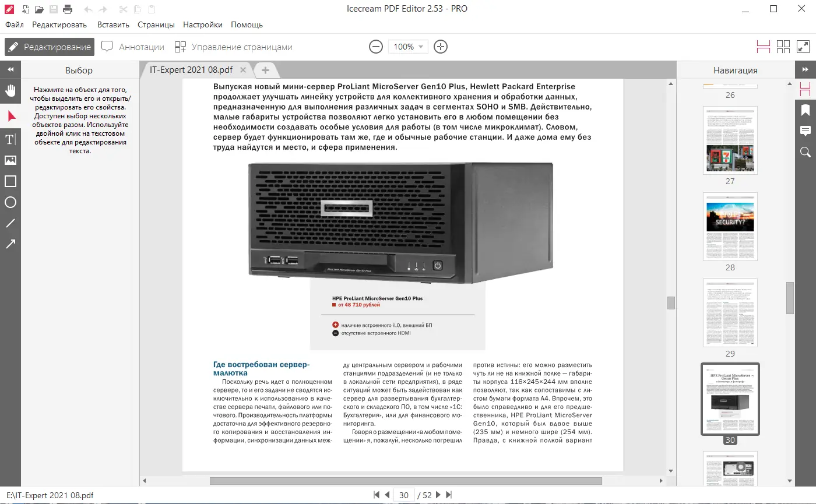Image resolution: width=816 pixels, height=504 pixels.
Task: Choose the Arrow drawing tool
Action: click(x=10, y=244)
